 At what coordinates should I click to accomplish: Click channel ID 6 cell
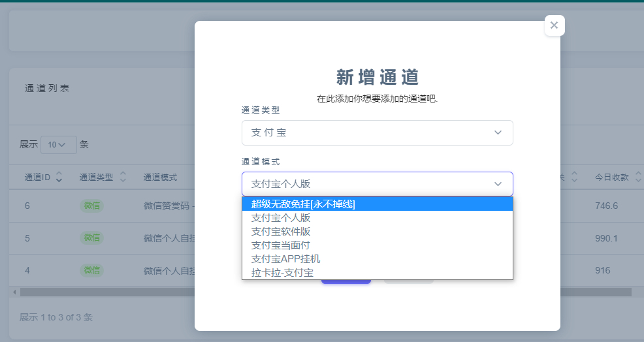coord(27,206)
